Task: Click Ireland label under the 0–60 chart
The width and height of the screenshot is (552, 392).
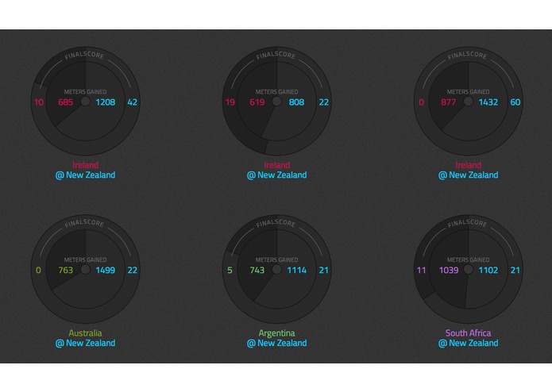Action: click(x=469, y=165)
